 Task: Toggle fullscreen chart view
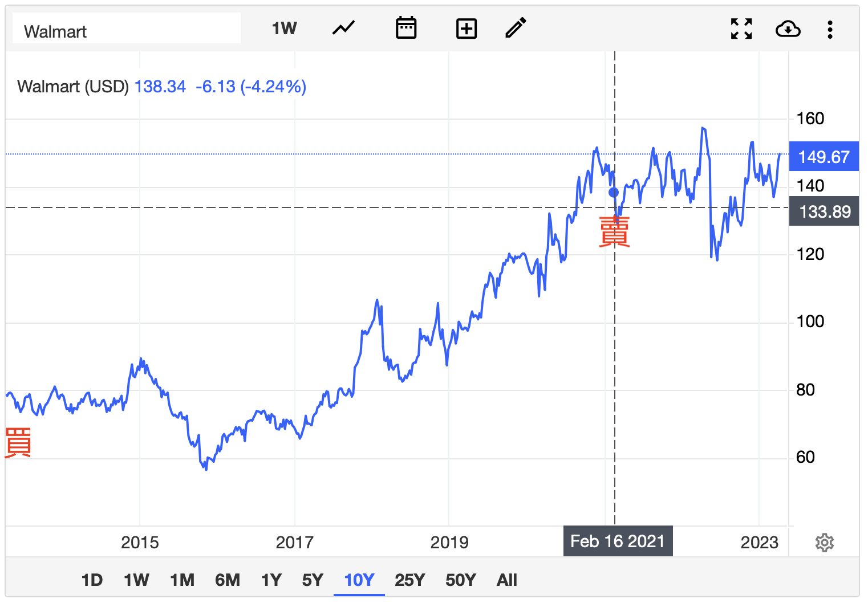(741, 28)
